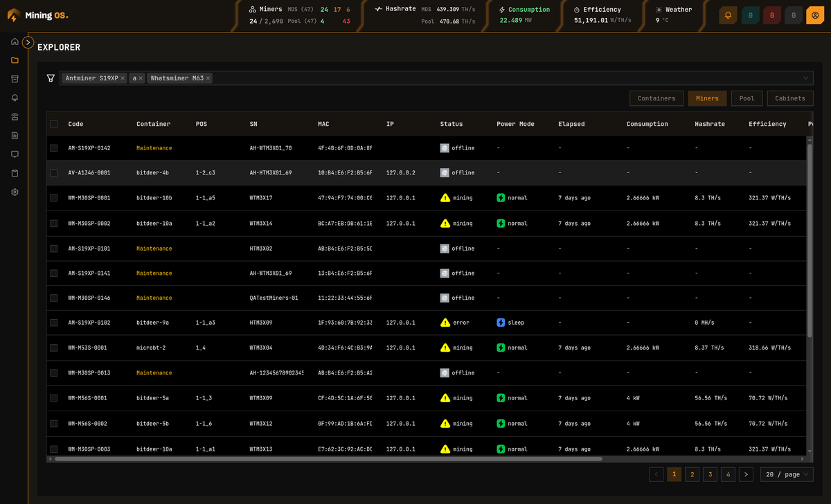Screen dimensions: 831x504
Task: Switch to the Miners tab
Action: [x=707, y=98]
